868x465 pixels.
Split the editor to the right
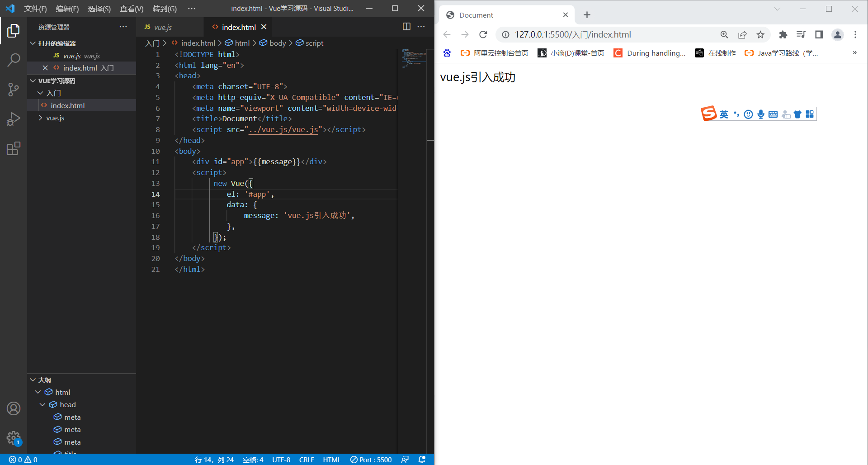[x=406, y=27]
